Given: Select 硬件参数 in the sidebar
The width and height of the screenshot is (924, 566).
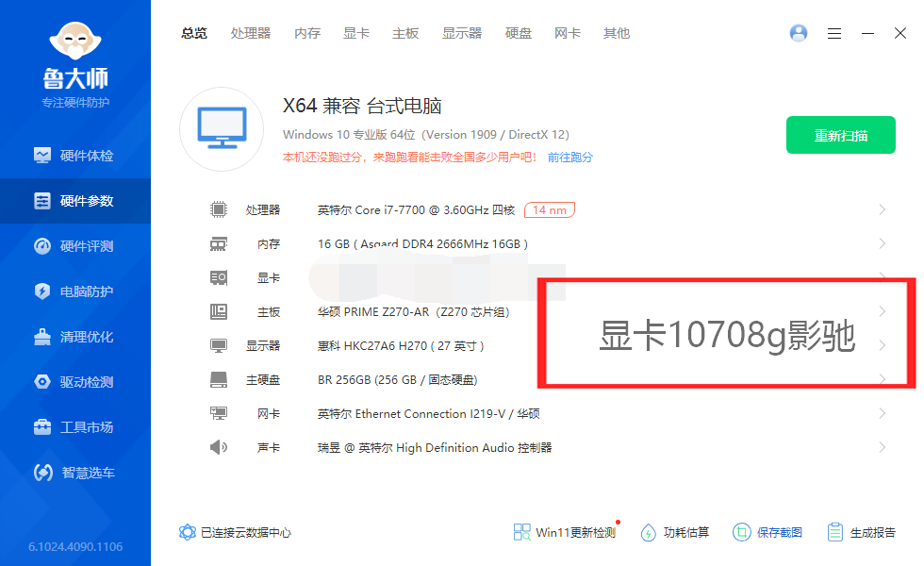Looking at the screenshot, I should [74, 201].
